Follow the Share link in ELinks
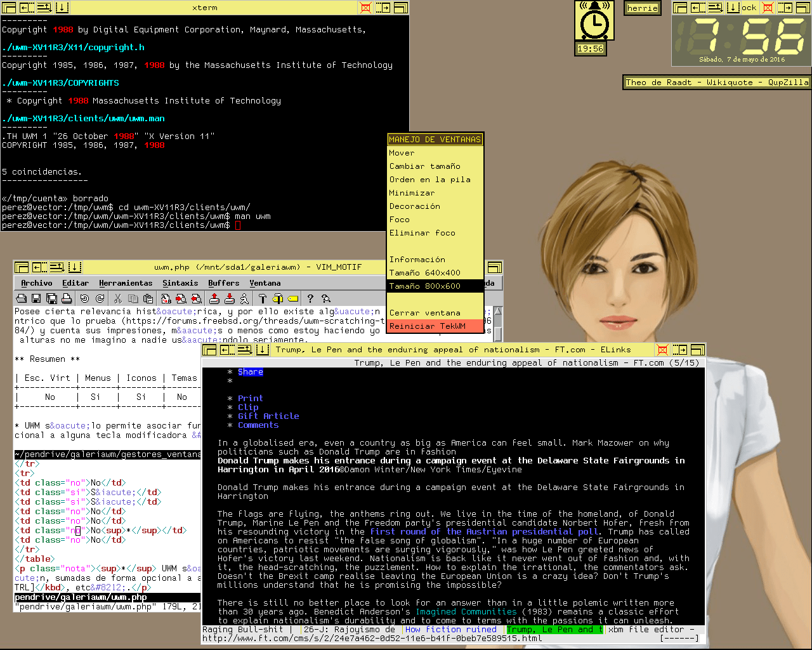 point(251,372)
